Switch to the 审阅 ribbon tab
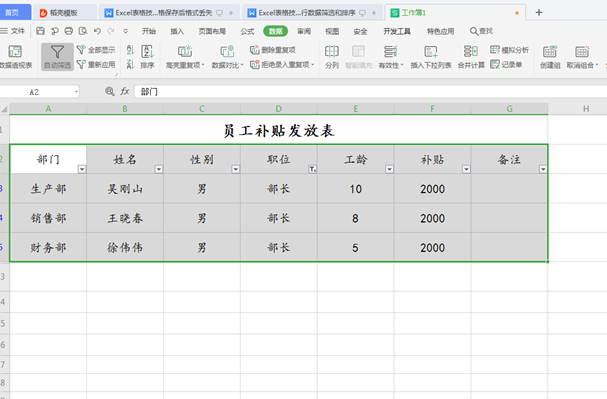 [x=304, y=31]
